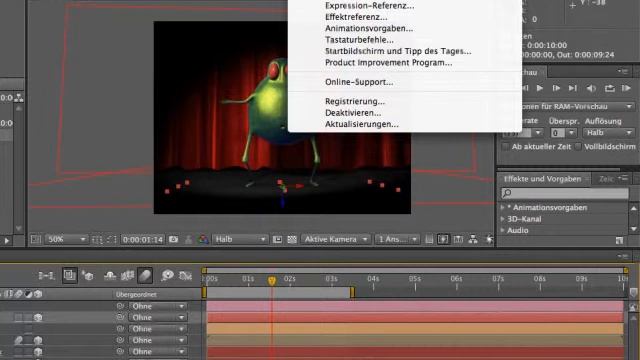Click the Show Snapshot person icon
Viewport: 640px width, 360px height.
tap(188, 240)
